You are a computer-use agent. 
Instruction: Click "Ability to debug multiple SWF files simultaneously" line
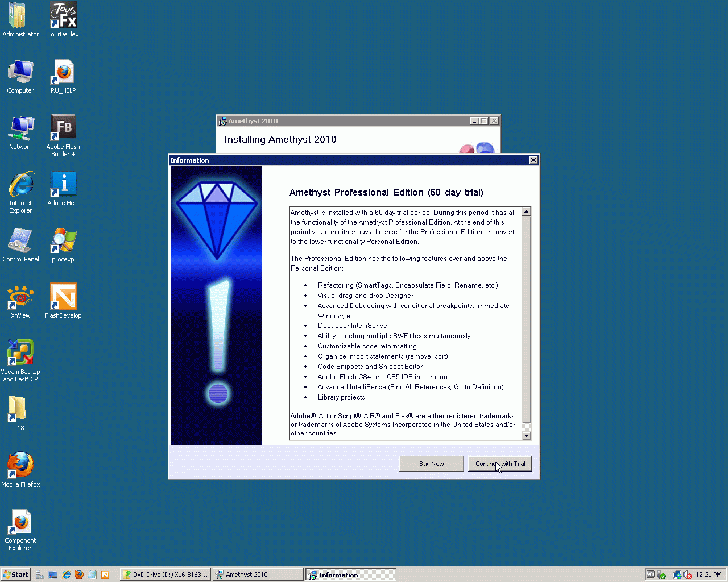[394, 336]
